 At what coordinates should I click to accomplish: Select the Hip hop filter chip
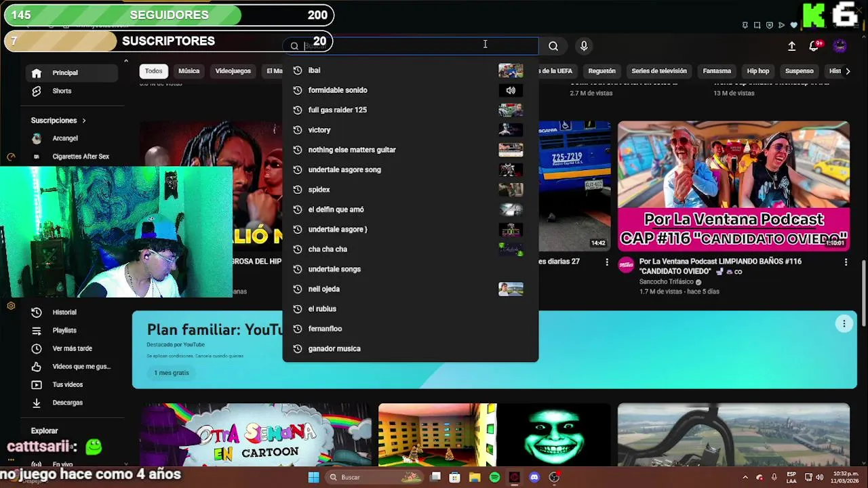758,71
